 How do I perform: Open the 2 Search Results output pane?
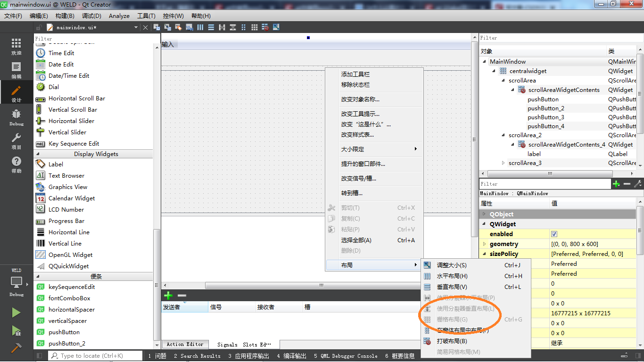197,356
